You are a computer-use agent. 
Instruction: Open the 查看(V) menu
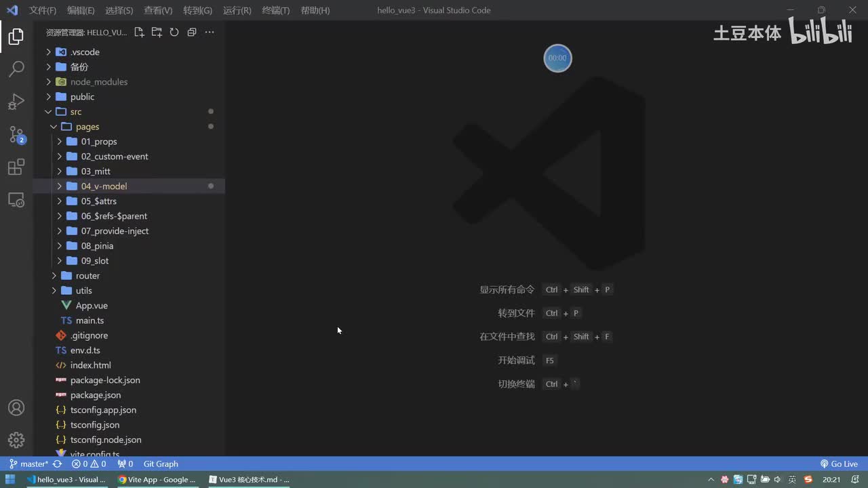coord(158,10)
